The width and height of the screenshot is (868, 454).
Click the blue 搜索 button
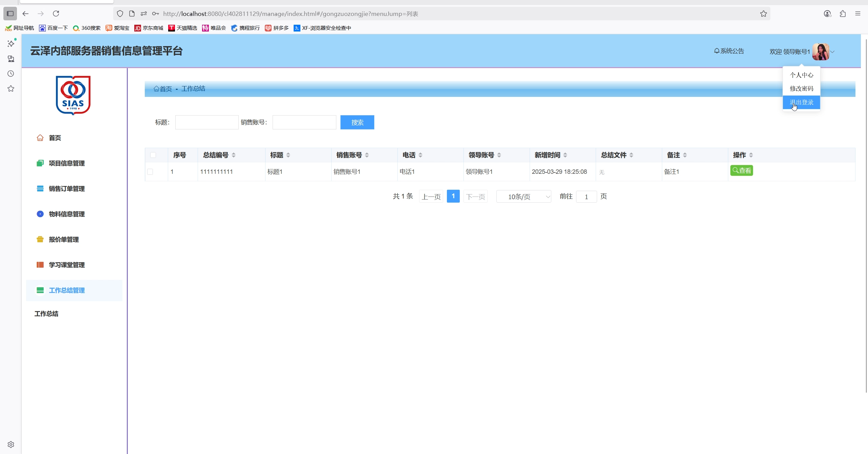[x=357, y=122]
